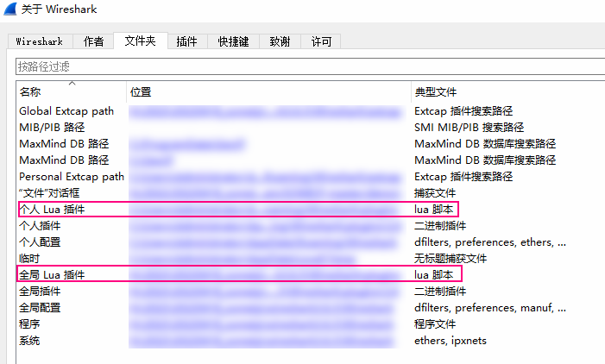Click the SMI MIB/PIB 搜索路径 cell
Viewport: 605px width, 364px height.
(x=469, y=128)
